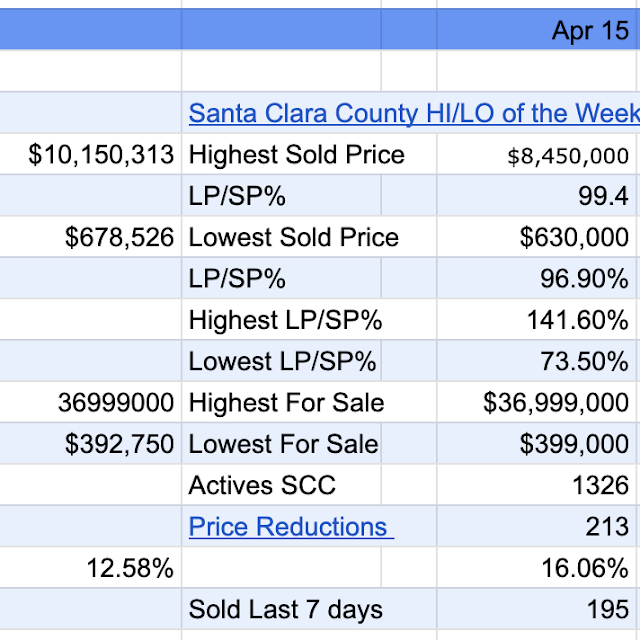The width and height of the screenshot is (640, 640).
Task: Follow the Price Reductions link
Action: pyautogui.click(x=290, y=527)
